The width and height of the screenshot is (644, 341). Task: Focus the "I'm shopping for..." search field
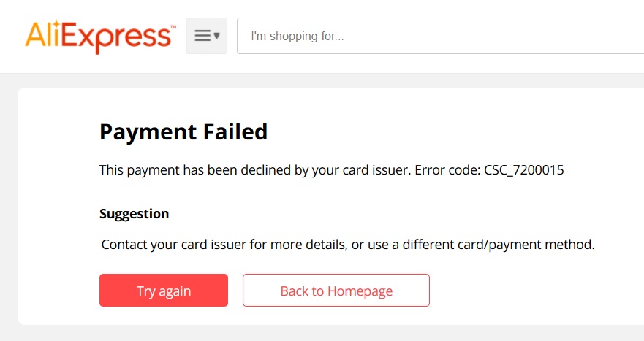(x=440, y=36)
